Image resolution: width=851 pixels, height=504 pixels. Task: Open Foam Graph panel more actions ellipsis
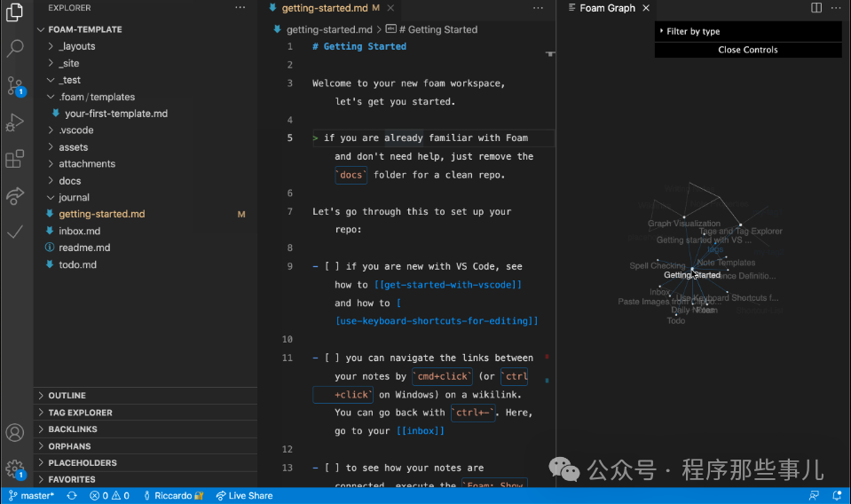tap(836, 8)
